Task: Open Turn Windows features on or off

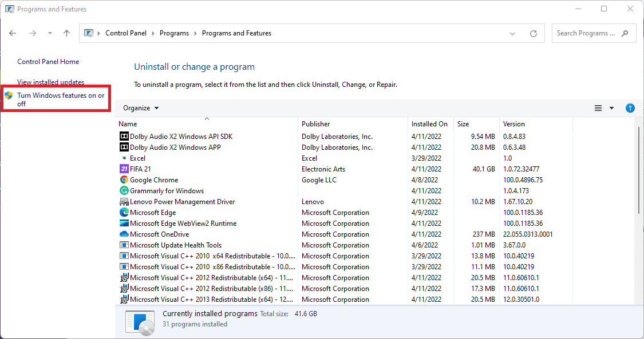Action: [61, 99]
